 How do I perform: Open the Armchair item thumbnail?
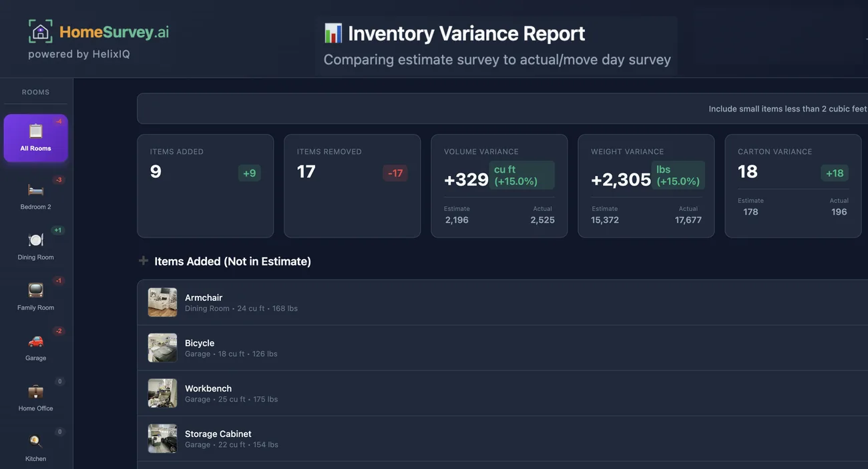[x=162, y=302]
